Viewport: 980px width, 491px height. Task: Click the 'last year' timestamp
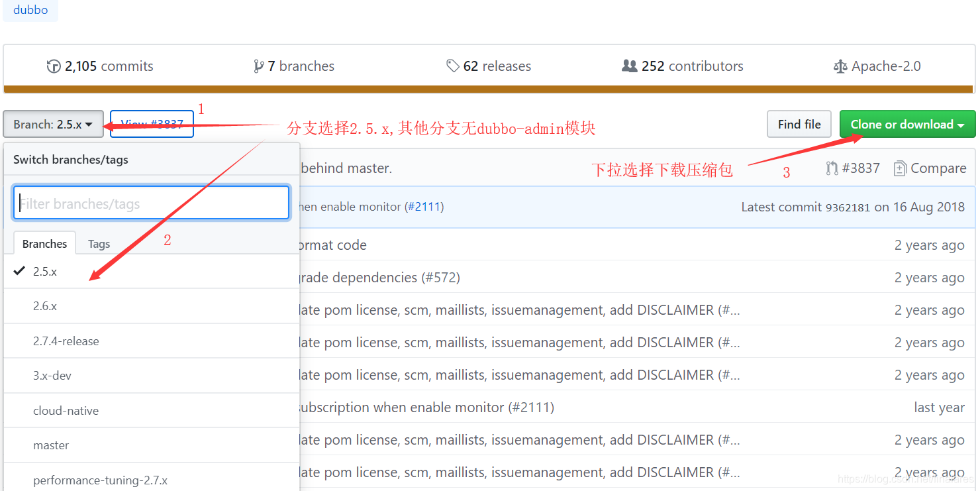coord(939,408)
